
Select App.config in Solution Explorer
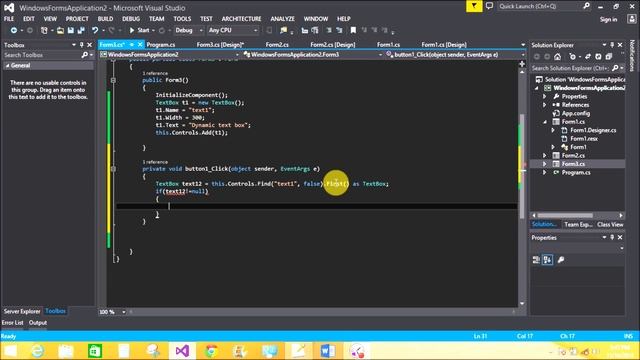(x=576, y=113)
